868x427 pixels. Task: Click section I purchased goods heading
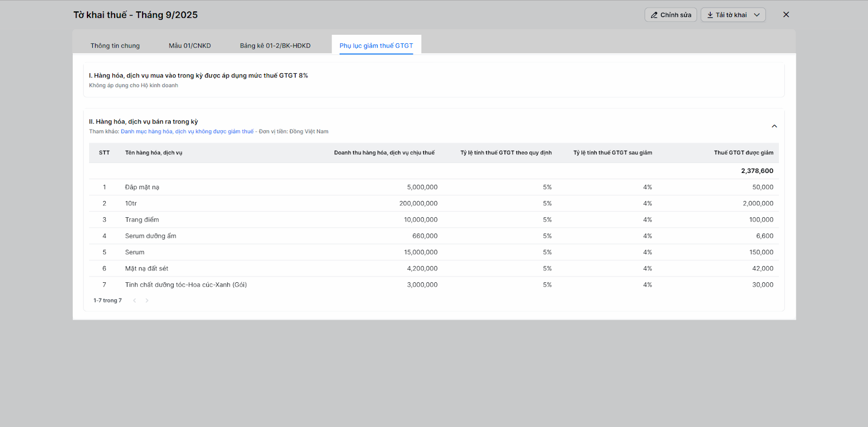(x=199, y=76)
